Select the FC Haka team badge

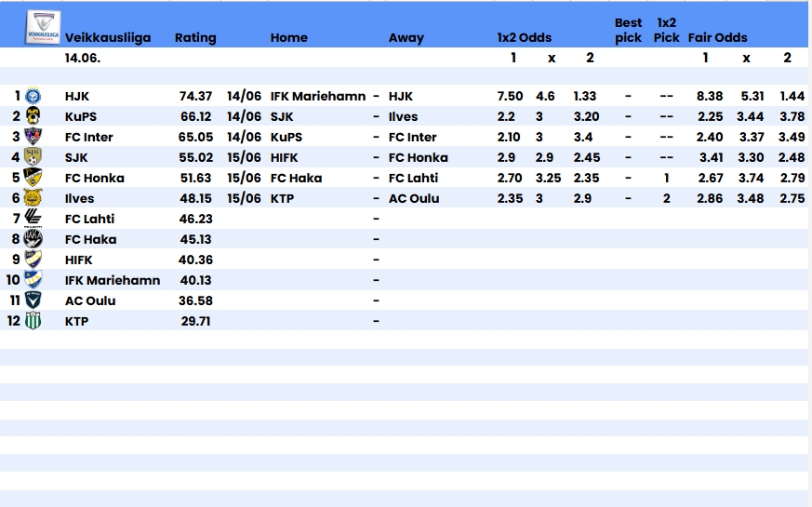coord(33,239)
